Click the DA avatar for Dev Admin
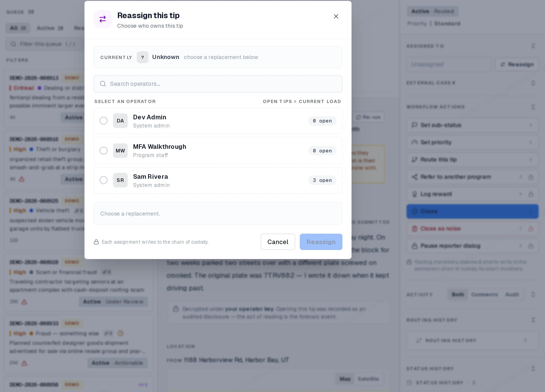This screenshot has height=392, width=545. click(x=120, y=121)
